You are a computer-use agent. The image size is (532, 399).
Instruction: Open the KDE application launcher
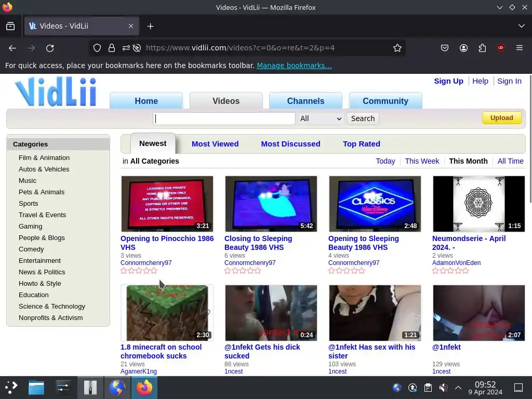[11, 387]
